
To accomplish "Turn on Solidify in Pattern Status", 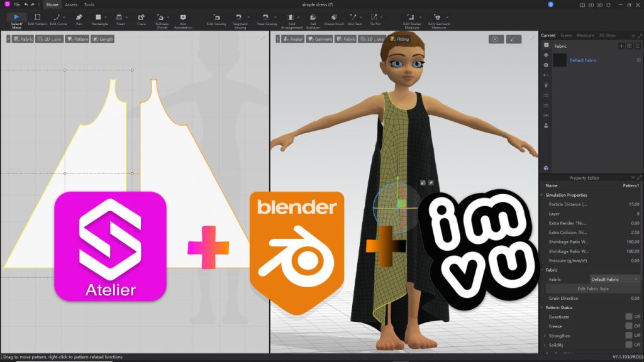I will (630, 344).
